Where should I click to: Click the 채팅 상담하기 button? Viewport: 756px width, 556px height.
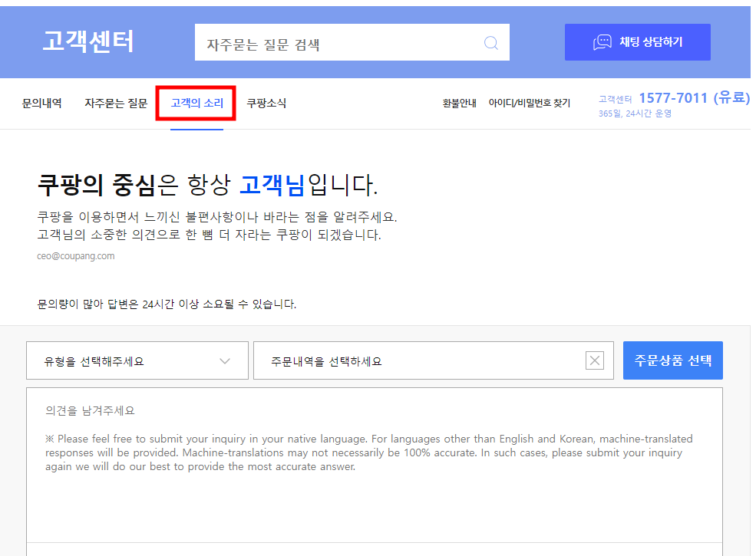tap(638, 42)
